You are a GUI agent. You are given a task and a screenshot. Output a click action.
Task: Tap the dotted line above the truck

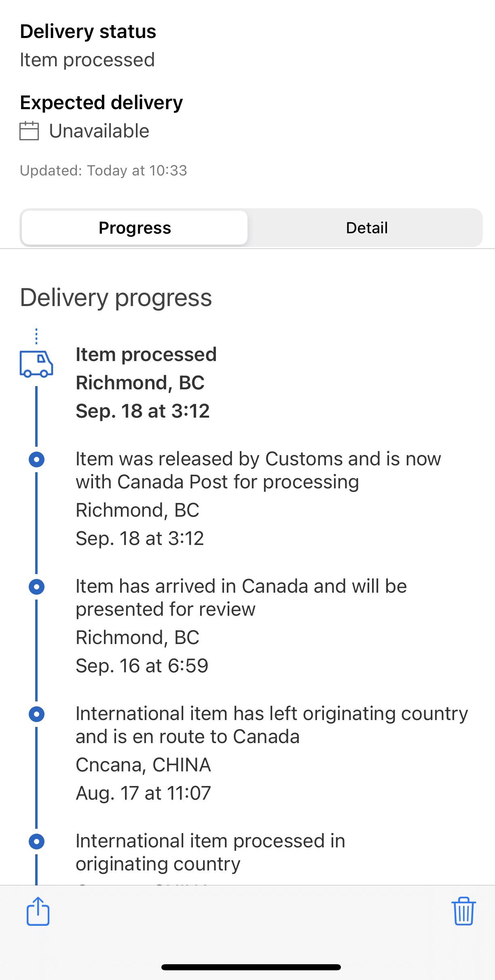(x=36, y=336)
